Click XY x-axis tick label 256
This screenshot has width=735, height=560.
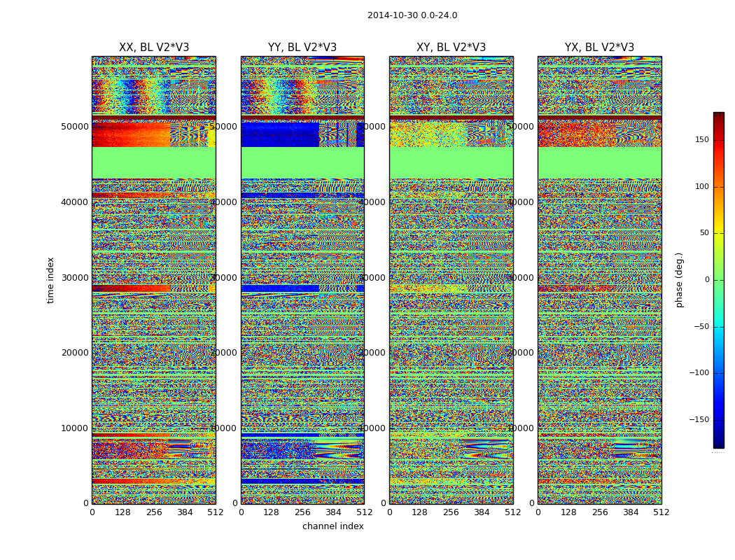[451, 512]
